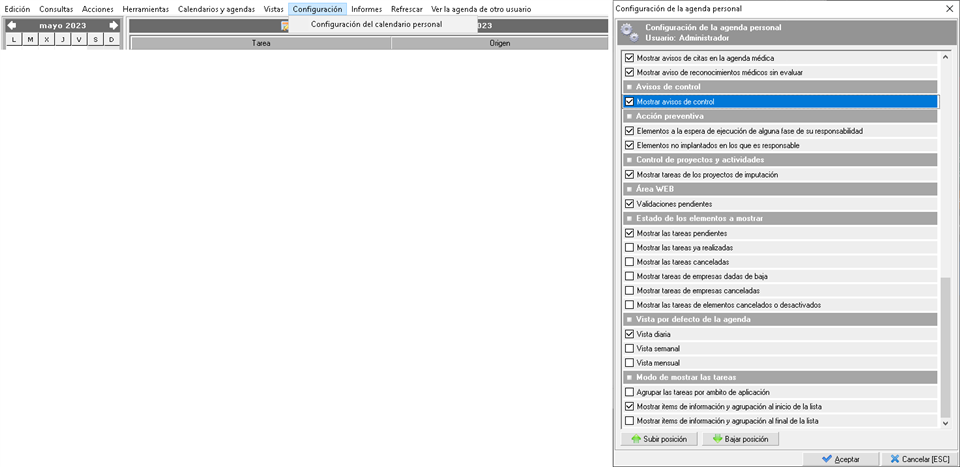Collapse Estado de los elementos a mostrar
Image resolution: width=960 pixels, height=467 pixels.
(x=629, y=219)
